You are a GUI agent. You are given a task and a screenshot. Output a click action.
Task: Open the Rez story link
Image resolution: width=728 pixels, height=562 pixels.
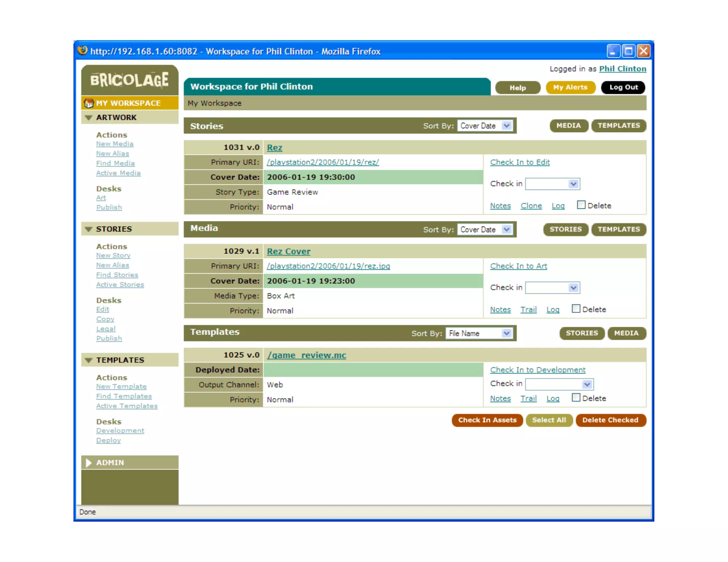coord(274,148)
